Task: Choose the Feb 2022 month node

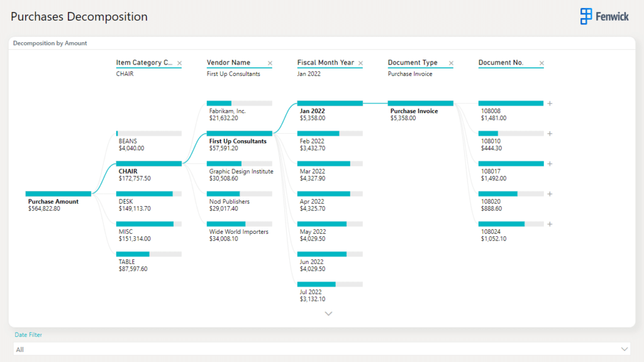Action: (x=330, y=134)
